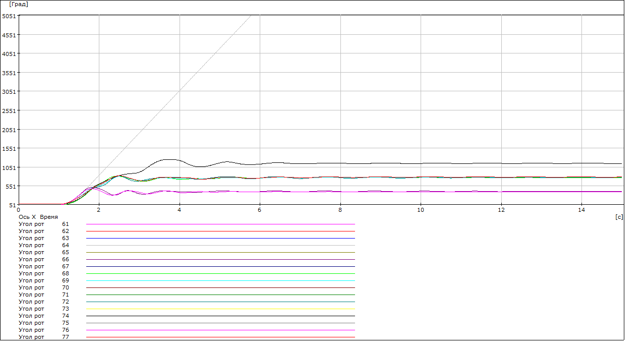Click the X-axis tick label 8

[x=340, y=209]
